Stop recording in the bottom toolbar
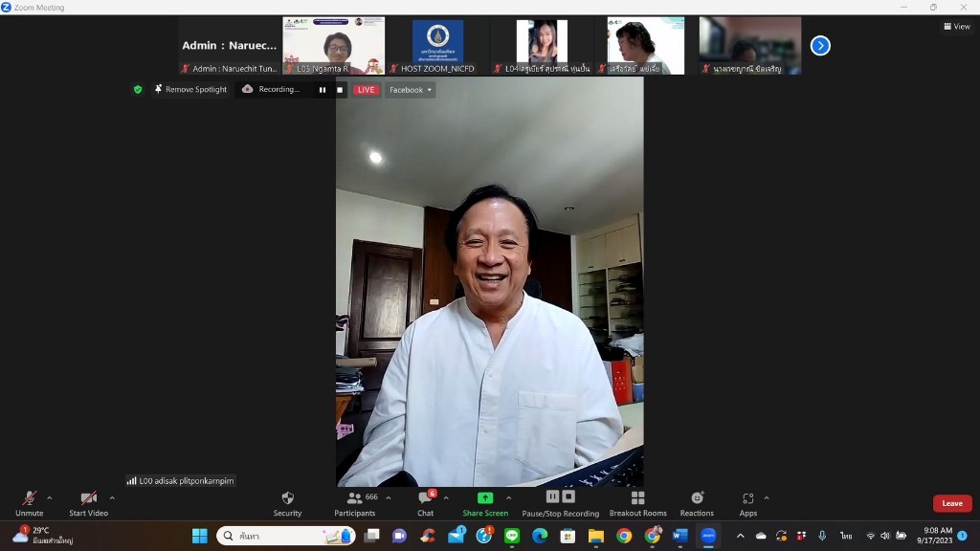The height and width of the screenshot is (551, 980). [x=568, y=496]
